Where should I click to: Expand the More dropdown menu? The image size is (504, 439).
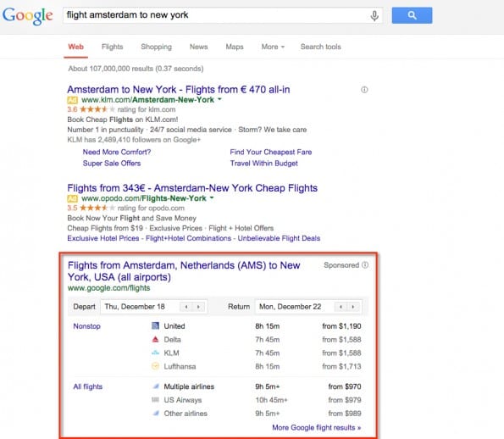click(x=273, y=47)
